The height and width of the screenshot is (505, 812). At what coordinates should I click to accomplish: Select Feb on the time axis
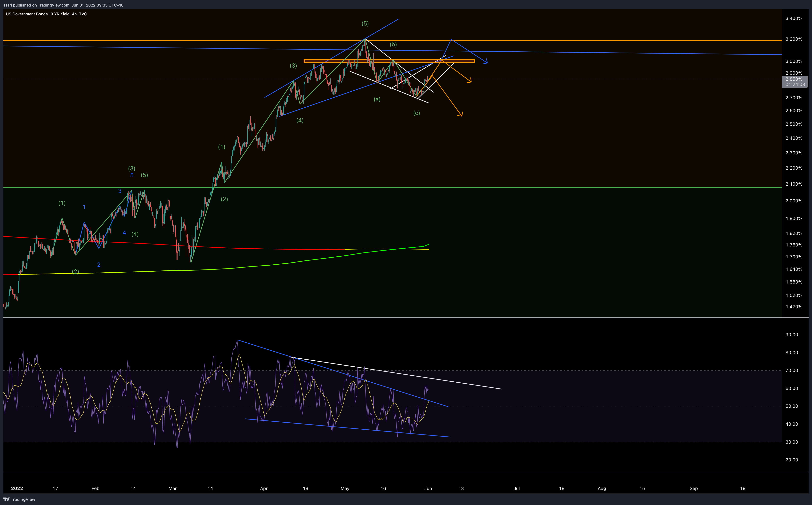(95, 488)
